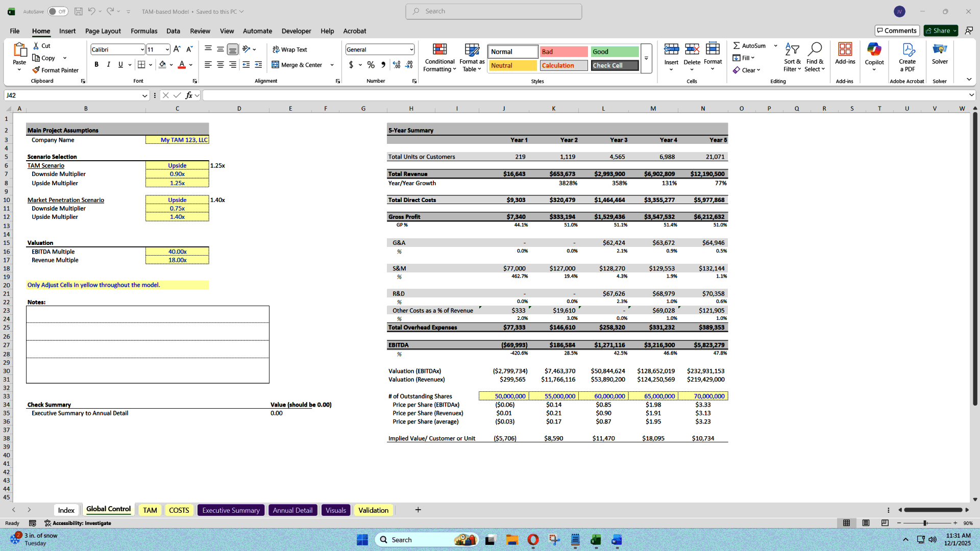980x551 pixels.
Task: Open Conditional Formatting options
Action: pos(439,57)
